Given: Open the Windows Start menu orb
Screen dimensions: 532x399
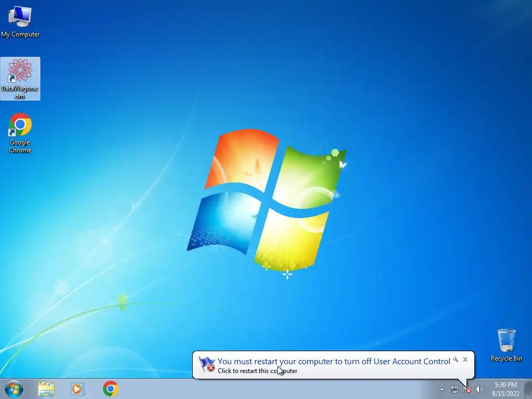Looking at the screenshot, I should 14,389.
